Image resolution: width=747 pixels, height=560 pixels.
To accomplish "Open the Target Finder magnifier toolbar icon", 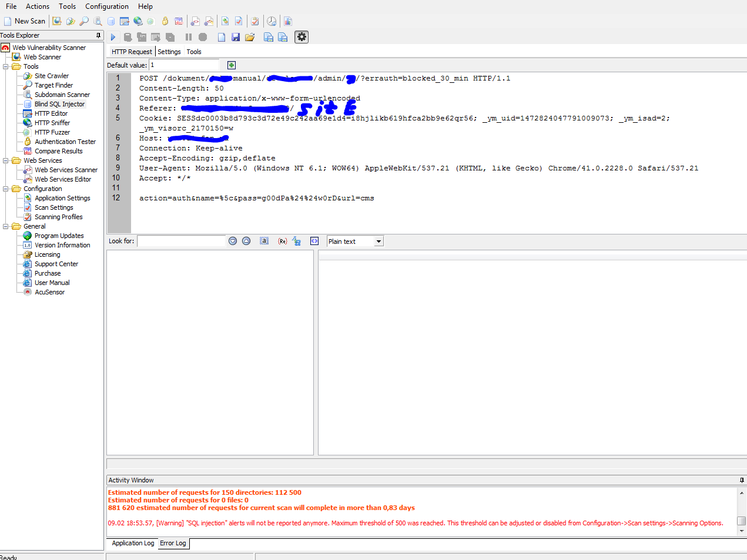I will point(84,21).
